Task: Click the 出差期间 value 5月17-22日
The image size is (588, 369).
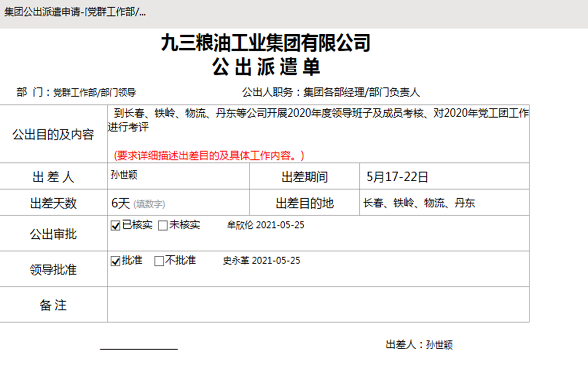Action: [397, 177]
